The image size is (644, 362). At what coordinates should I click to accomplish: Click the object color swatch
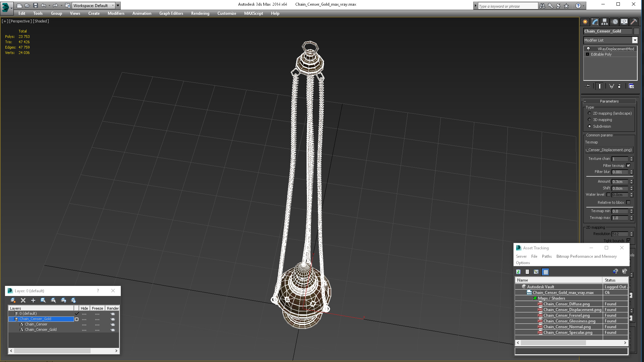pos(636,31)
